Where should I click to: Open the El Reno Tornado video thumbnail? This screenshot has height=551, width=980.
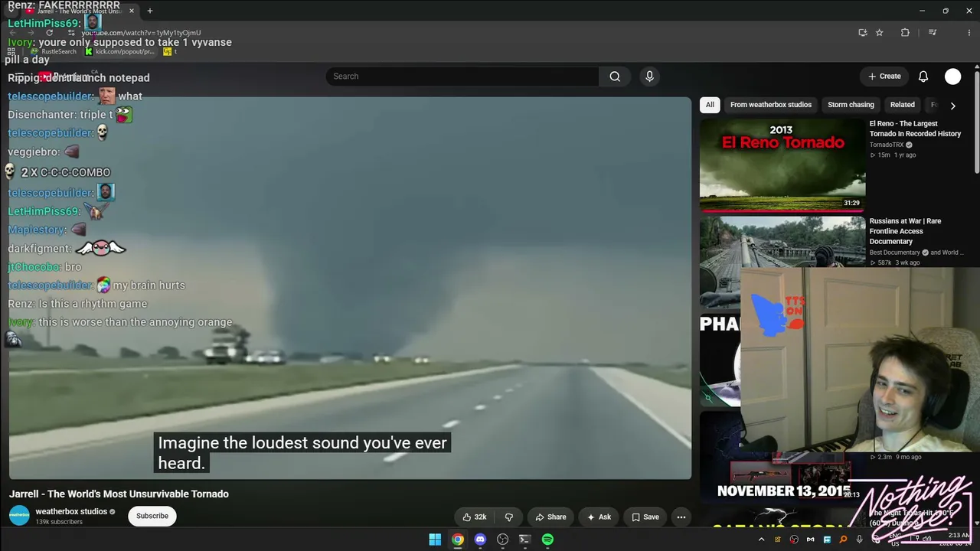[x=782, y=165]
